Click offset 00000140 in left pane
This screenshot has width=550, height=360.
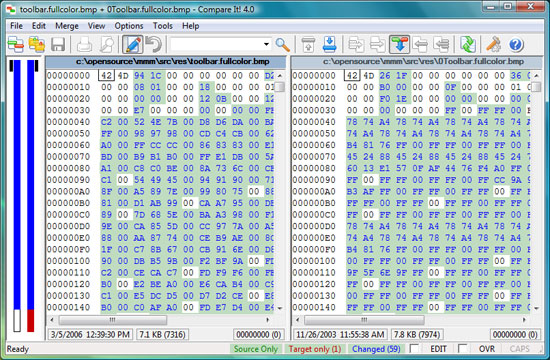(68, 307)
